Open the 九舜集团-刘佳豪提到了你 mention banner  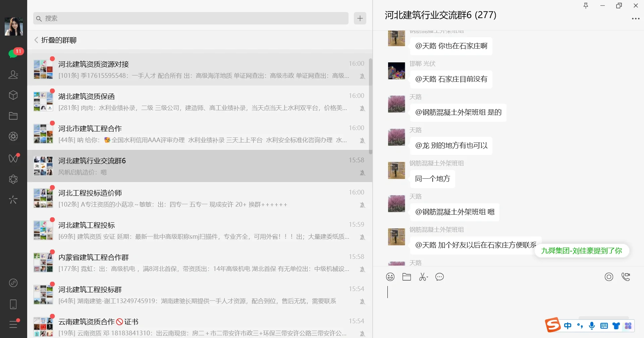tap(581, 250)
